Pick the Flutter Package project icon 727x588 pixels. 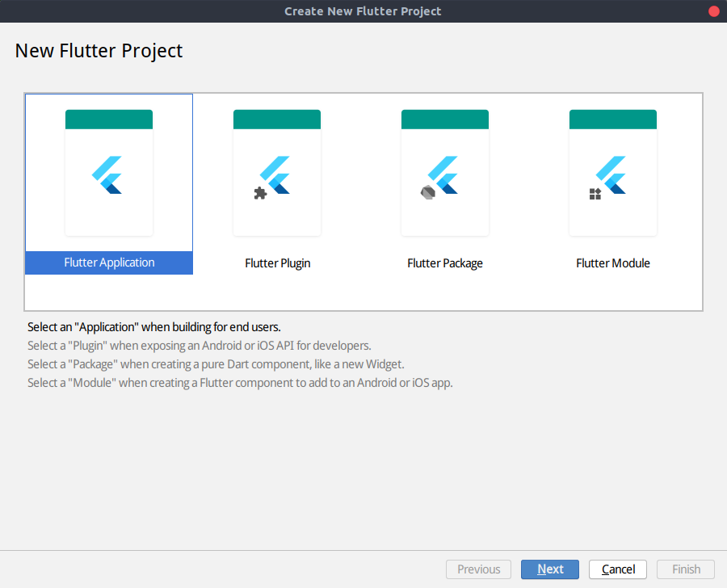point(445,174)
